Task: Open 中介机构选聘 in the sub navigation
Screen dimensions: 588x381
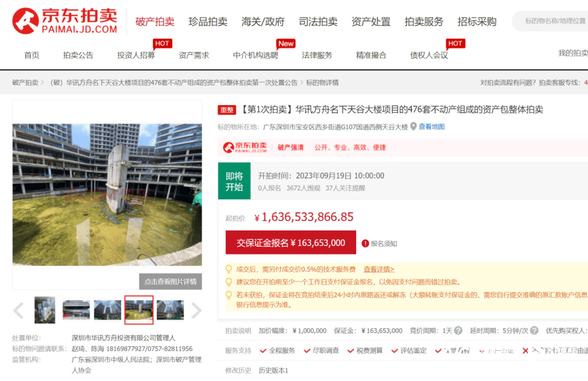Action: [x=256, y=55]
